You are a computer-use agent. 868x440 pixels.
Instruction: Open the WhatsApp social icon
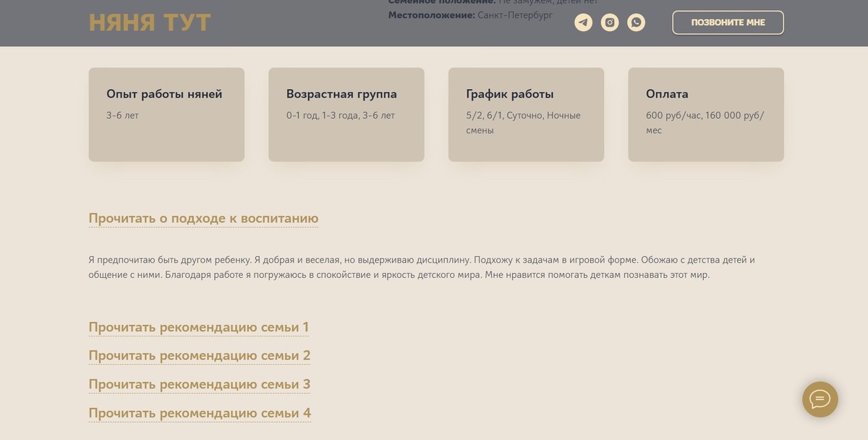tap(636, 22)
